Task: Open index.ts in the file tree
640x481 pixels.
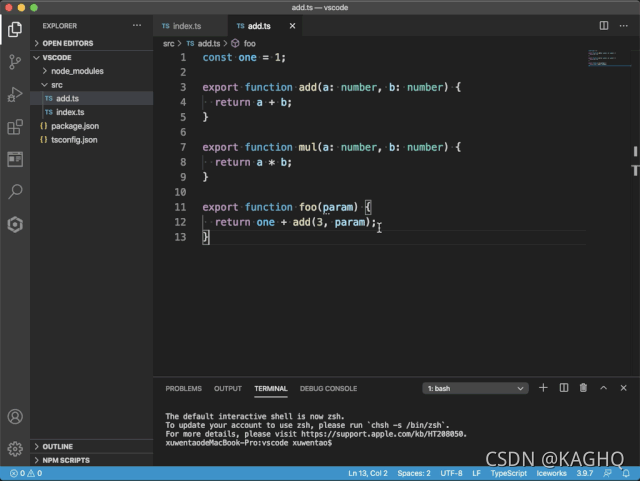Action: coord(92,112)
